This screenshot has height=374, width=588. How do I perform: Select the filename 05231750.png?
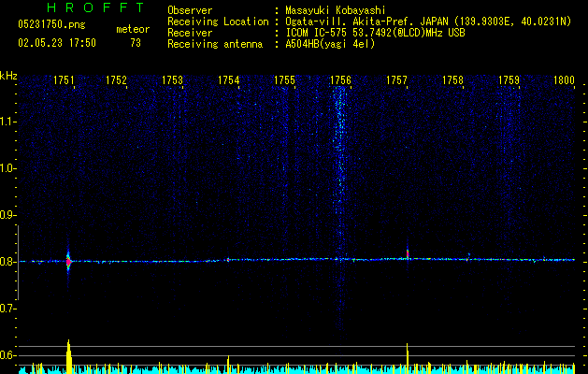pyautogui.click(x=51, y=25)
